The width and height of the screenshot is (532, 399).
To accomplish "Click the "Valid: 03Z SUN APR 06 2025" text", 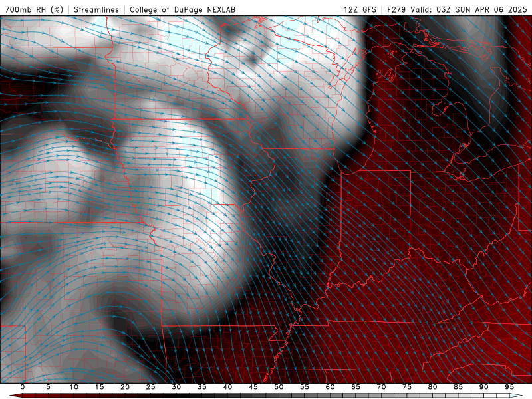I will coord(468,9).
